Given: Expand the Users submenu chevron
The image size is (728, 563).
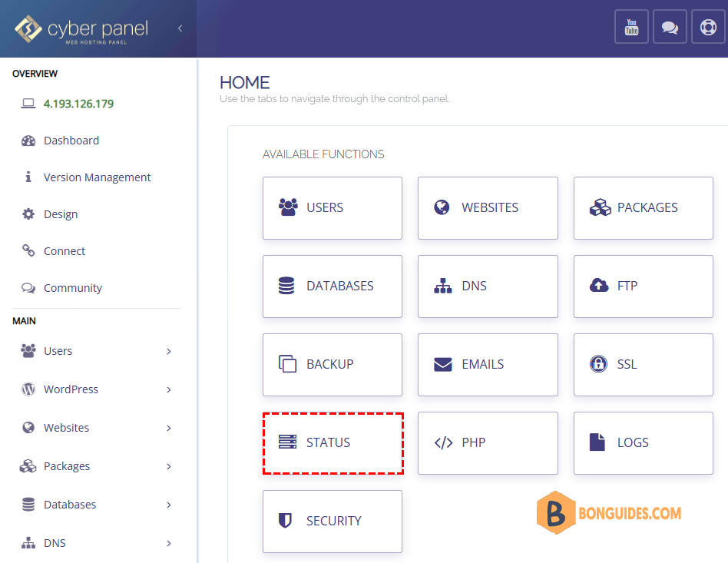Looking at the screenshot, I should coord(169,351).
